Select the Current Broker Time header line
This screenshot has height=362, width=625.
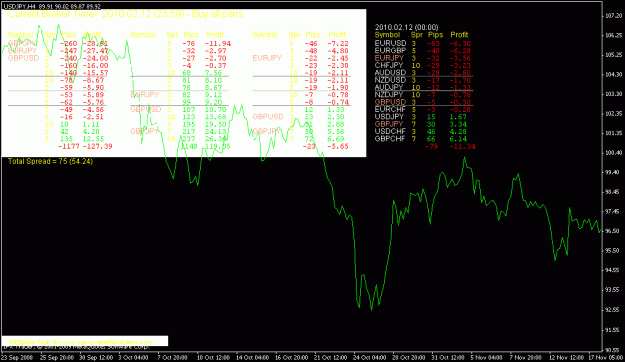coord(126,14)
